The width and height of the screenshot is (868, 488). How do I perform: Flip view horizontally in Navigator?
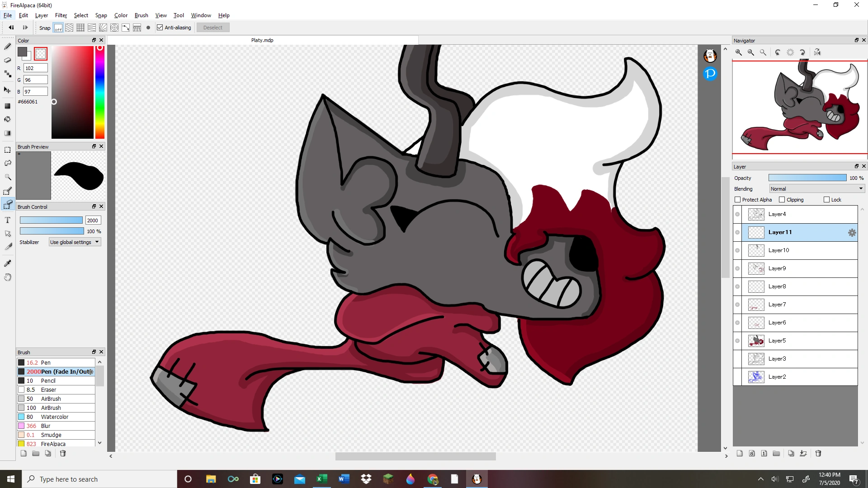[x=817, y=52]
